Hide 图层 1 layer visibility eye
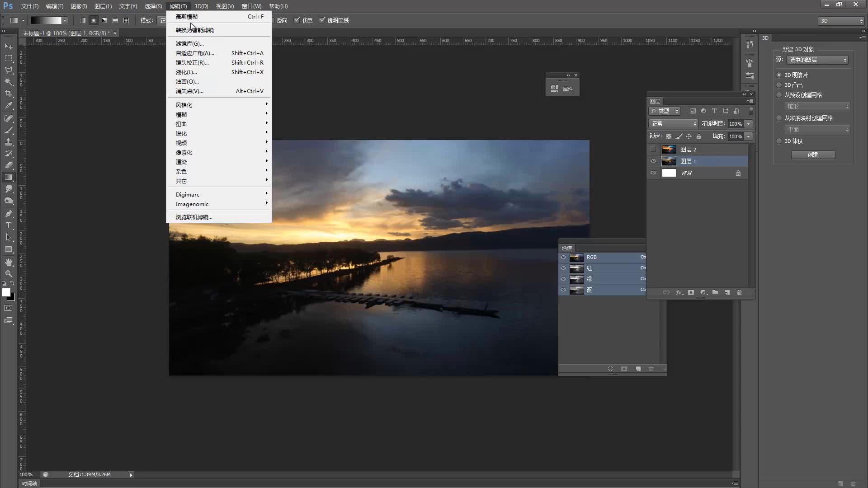This screenshot has width=868, height=488. 653,161
